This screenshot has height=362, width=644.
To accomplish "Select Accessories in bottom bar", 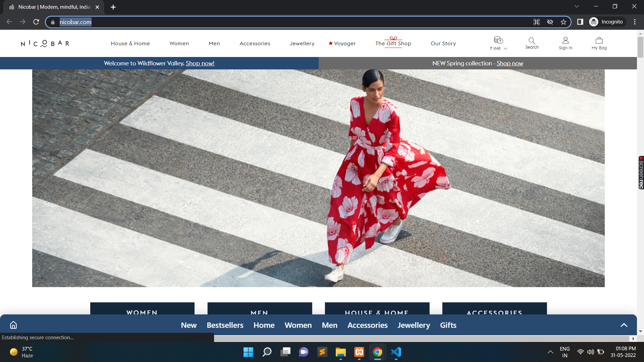I will click(368, 325).
